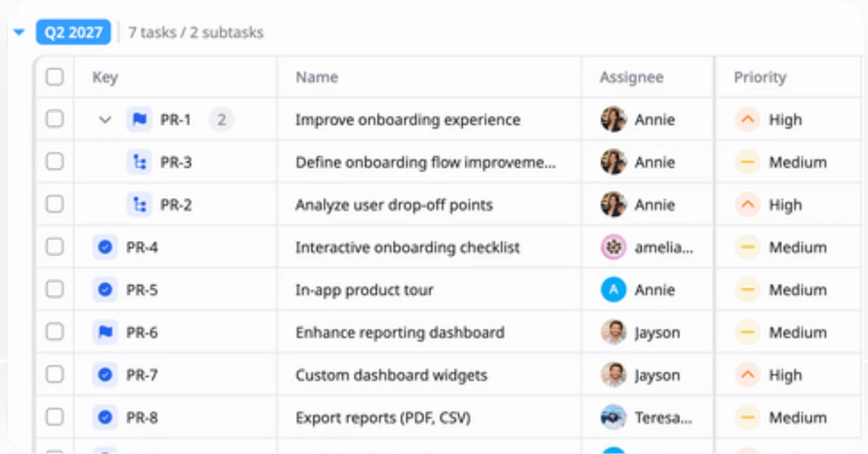
Task: Click the subtask count badge on PR-1
Action: (221, 119)
